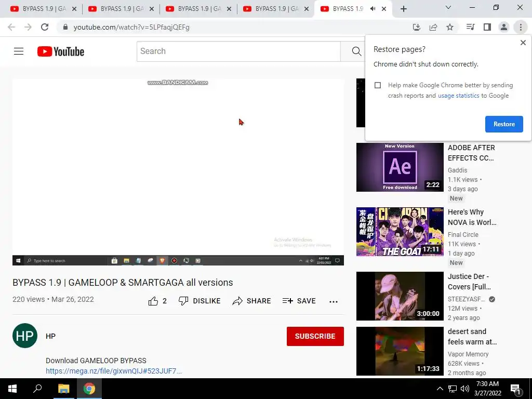Share this page from address bar

tap(433, 27)
